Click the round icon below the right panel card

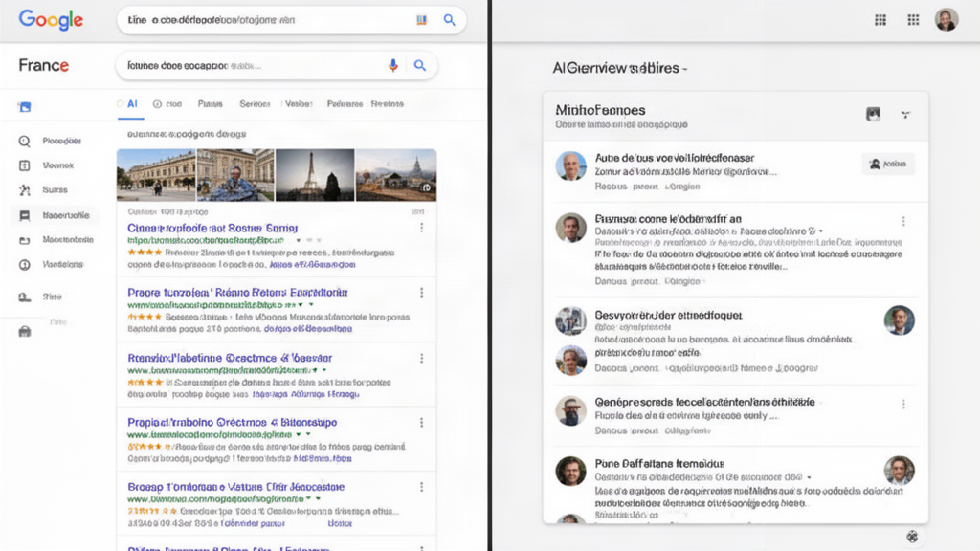tap(912, 537)
